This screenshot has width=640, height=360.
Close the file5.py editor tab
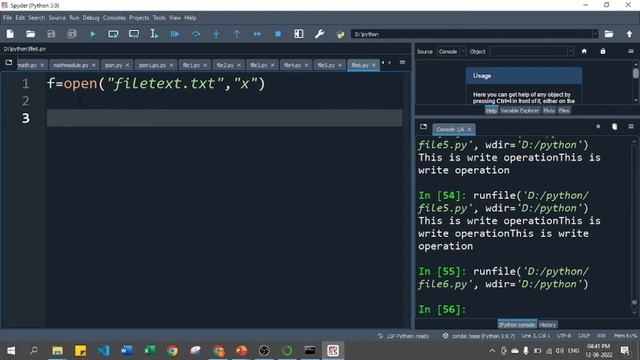pos(340,65)
